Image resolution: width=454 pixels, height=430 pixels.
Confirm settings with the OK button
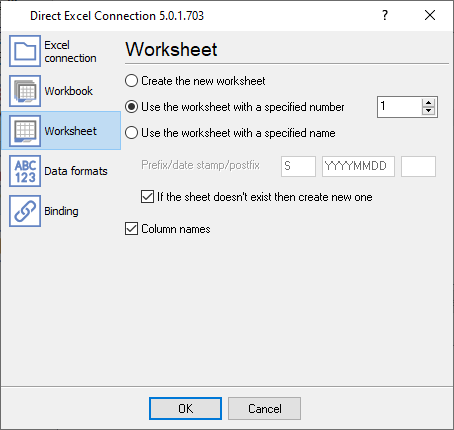[185, 408]
